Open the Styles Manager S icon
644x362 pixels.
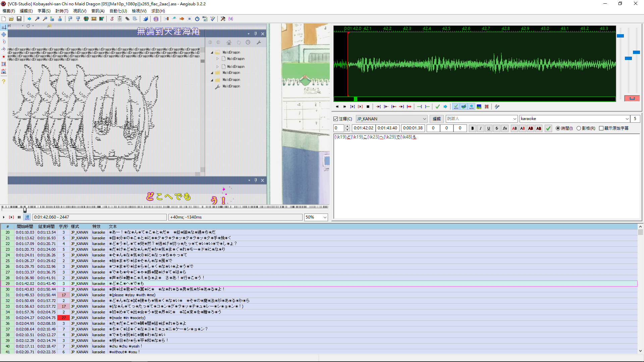point(112,19)
